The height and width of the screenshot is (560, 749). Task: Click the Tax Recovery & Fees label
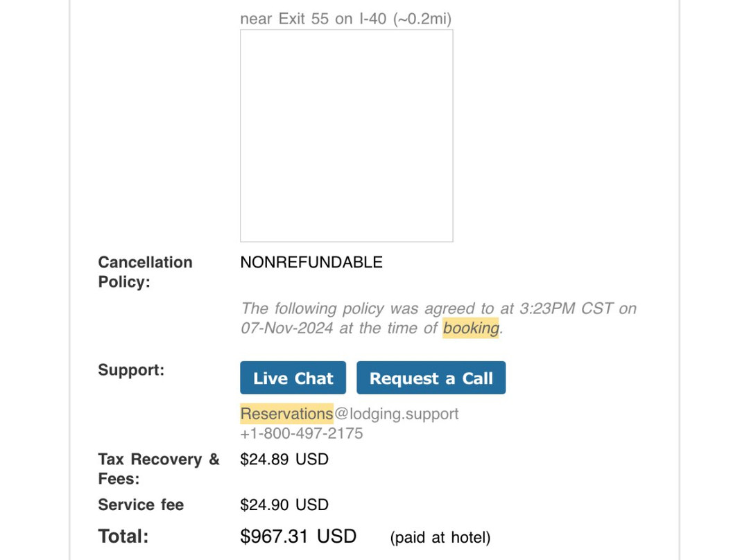158,469
